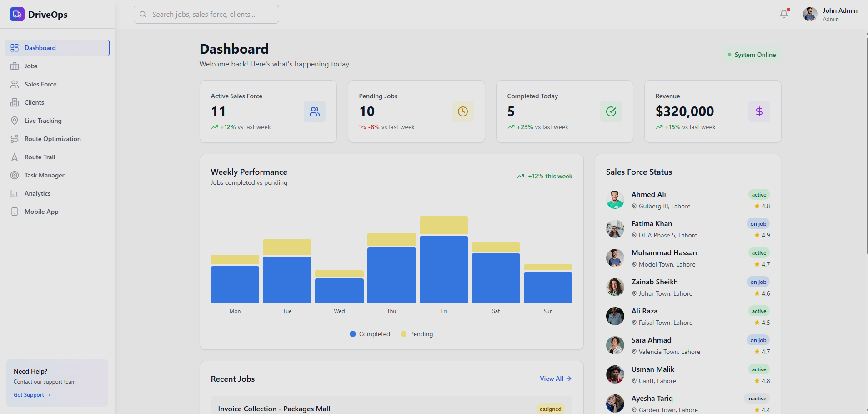Select Task Manager in the sidebar
The width and height of the screenshot is (868, 414).
[44, 175]
